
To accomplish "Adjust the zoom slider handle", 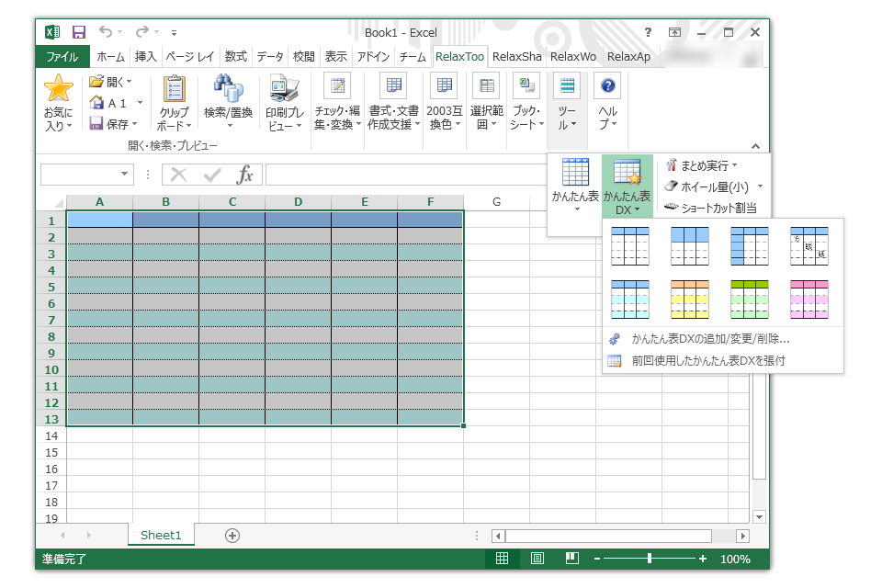I will pyautogui.click(x=650, y=559).
